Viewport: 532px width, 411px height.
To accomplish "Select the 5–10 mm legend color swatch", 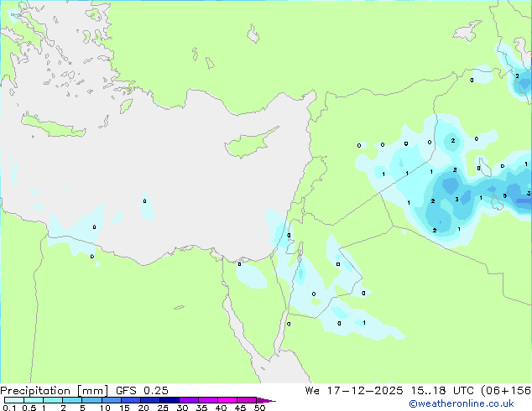I will (x=91, y=400).
